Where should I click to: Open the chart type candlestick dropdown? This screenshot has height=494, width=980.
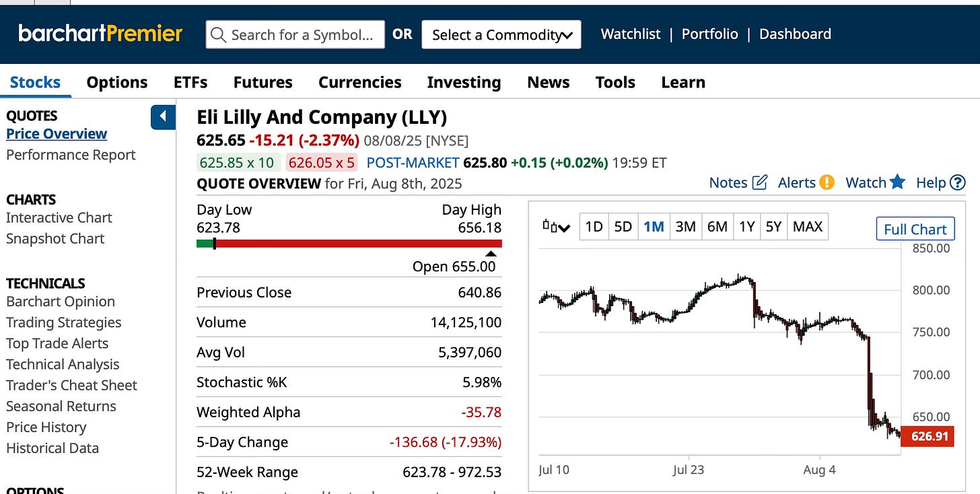click(557, 227)
